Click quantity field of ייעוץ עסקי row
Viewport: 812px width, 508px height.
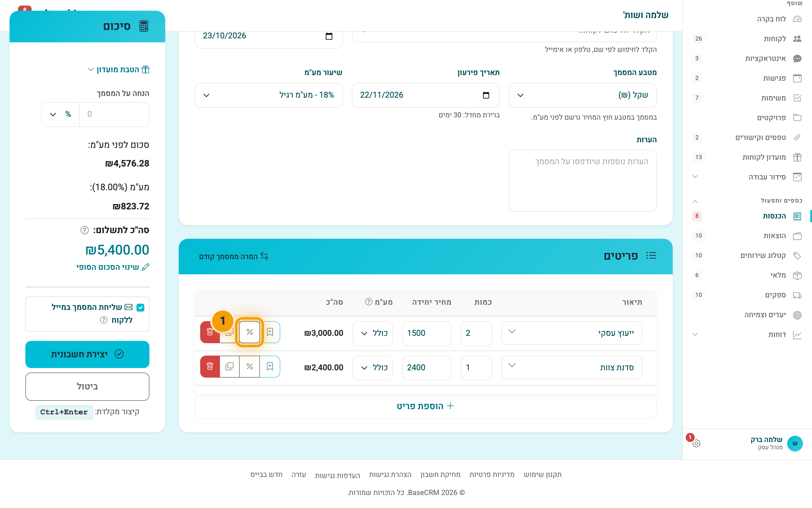(476, 333)
